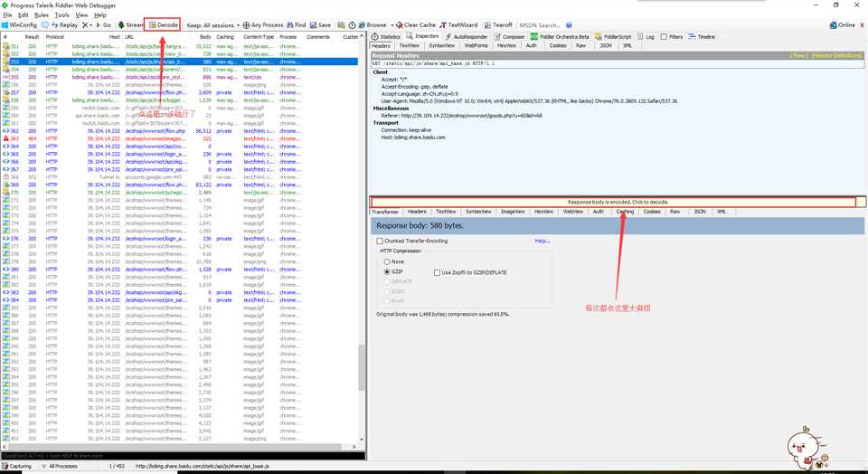Click the 'Response body: 580 bytes.' banner
Image resolution: width=868 pixels, height=474 pixels.
[618, 226]
